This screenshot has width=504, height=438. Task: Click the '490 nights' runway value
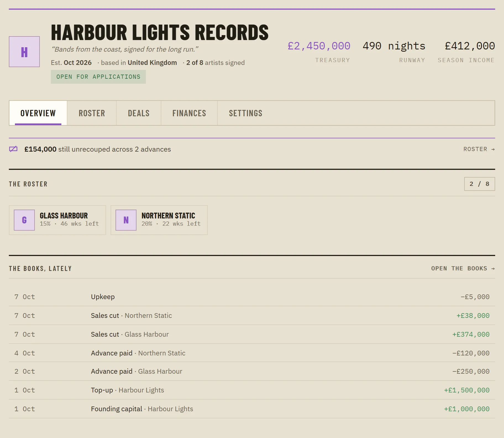394,46
